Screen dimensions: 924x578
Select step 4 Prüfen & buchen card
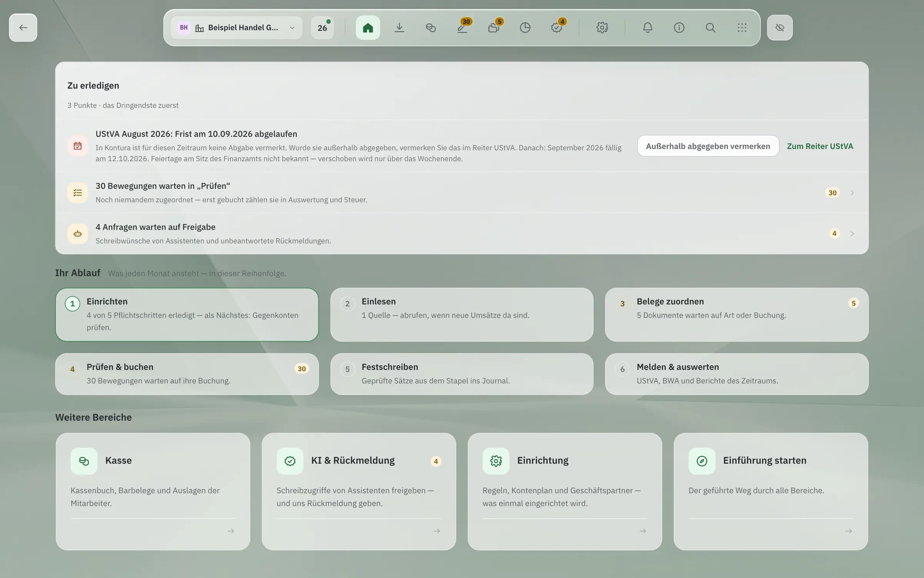tap(187, 374)
